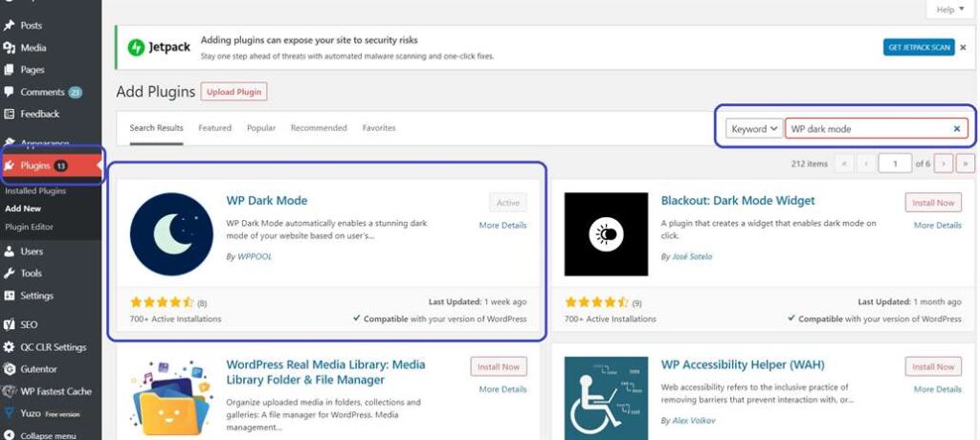View More Details for WP Dark Mode

click(x=502, y=225)
